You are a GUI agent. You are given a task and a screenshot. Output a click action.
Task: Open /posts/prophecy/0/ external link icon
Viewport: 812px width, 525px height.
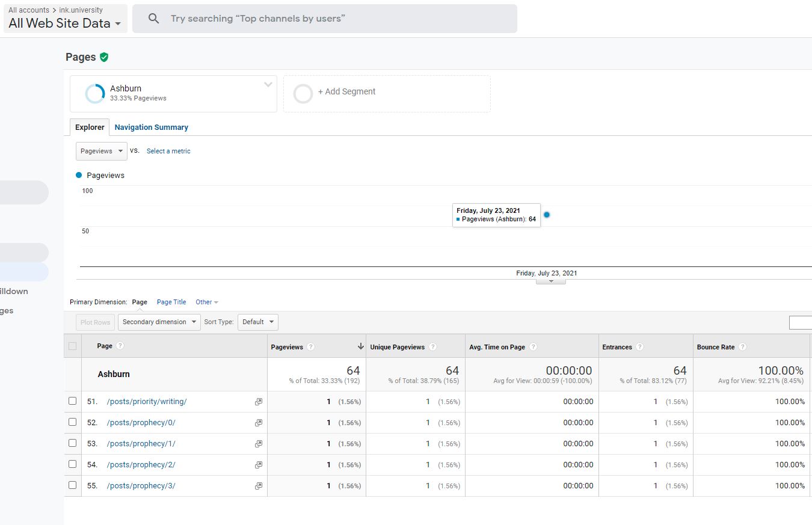(x=259, y=423)
